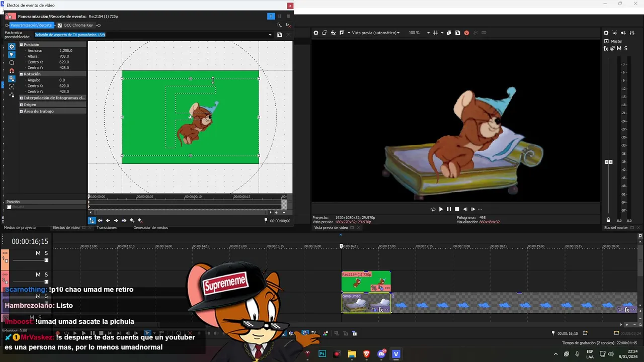Select the Rec2154 green screen clip on timeline
The width and height of the screenshot is (644, 362).
[x=366, y=282]
